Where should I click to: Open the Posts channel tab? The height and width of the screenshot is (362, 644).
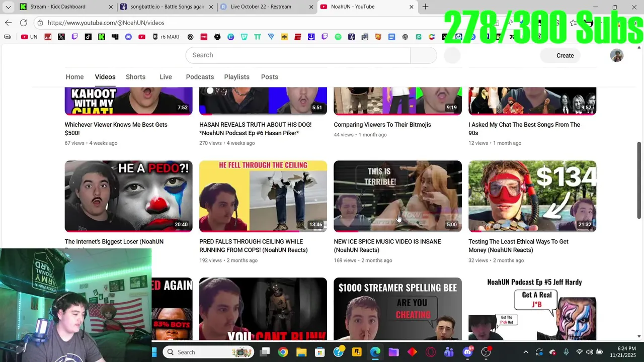coord(269,77)
